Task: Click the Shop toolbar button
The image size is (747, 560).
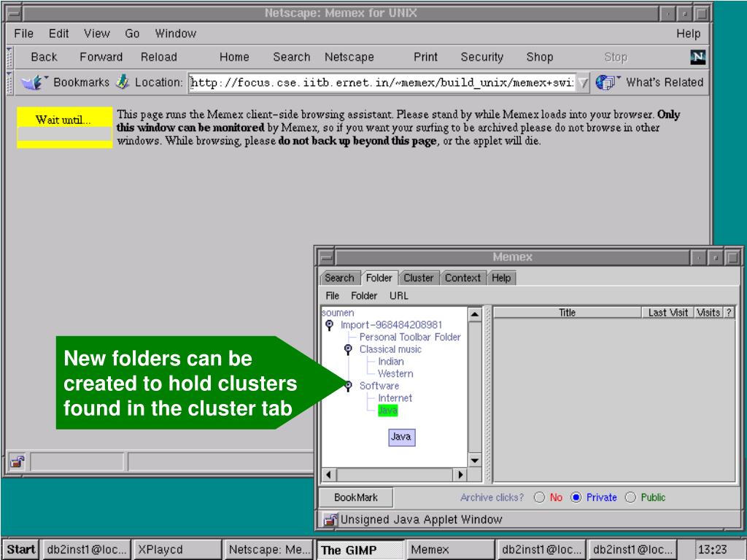Action: pos(539,57)
